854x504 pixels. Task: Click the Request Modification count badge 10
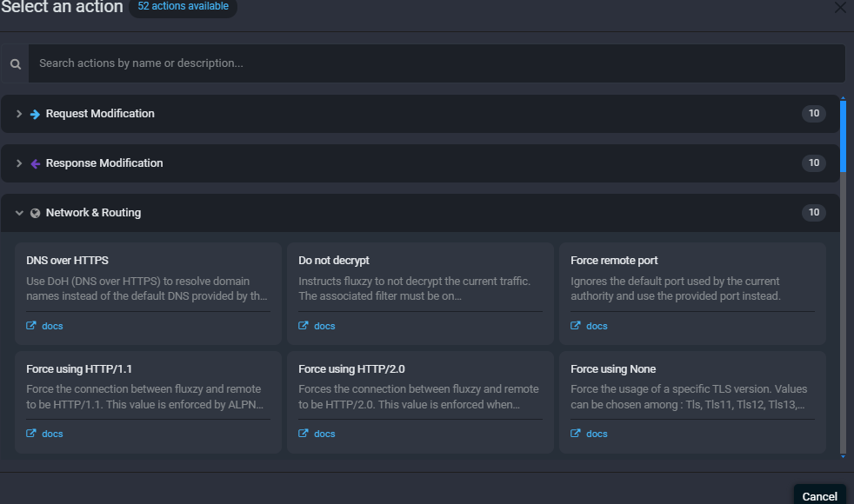(x=814, y=113)
